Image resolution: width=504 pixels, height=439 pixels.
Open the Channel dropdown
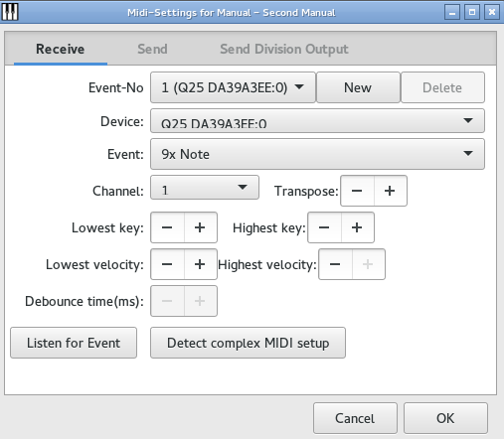coord(205,188)
